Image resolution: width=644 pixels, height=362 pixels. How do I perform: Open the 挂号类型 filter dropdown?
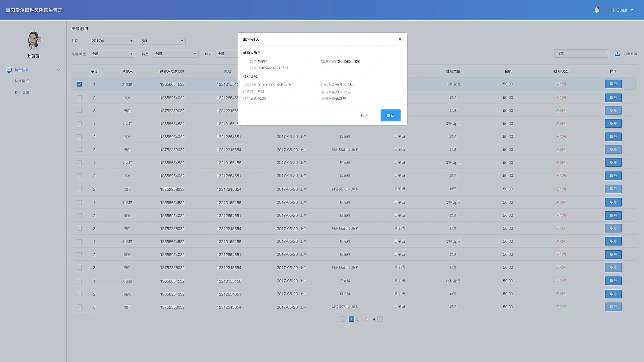[x=112, y=53]
